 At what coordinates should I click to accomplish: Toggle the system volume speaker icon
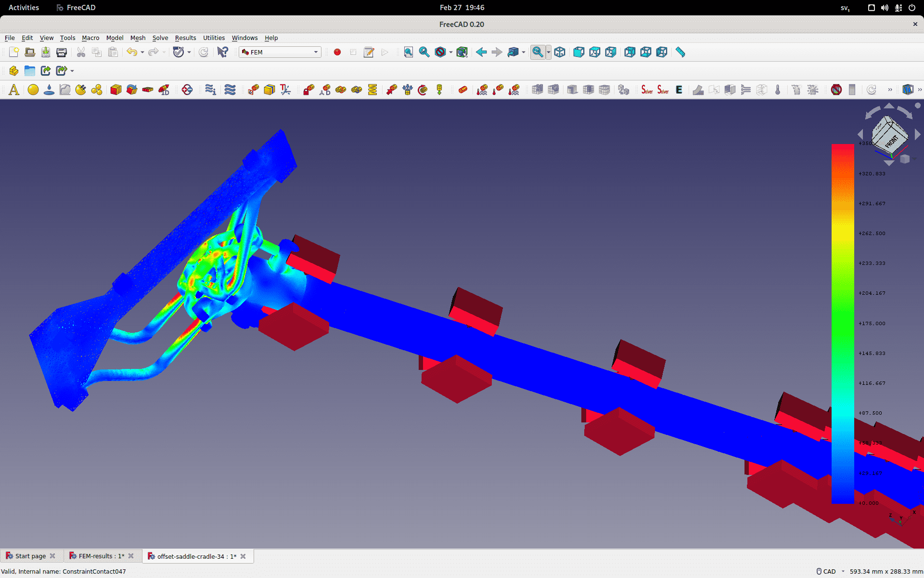885,8
